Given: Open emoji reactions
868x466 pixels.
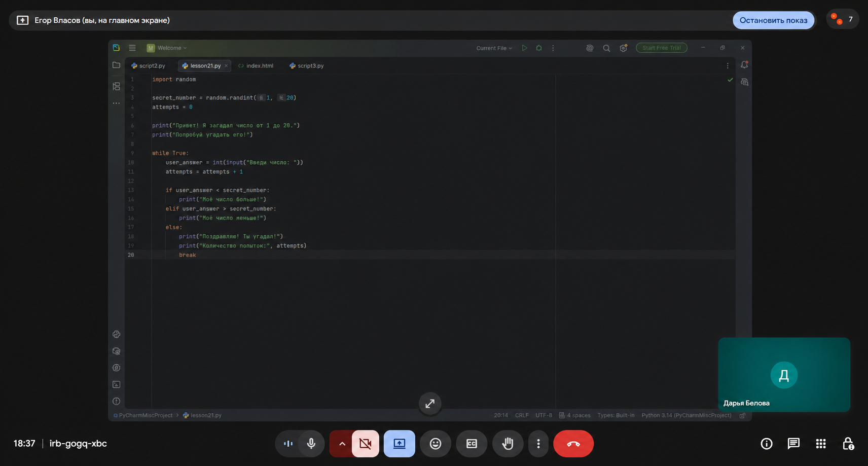Looking at the screenshot, I should [435, 444].
